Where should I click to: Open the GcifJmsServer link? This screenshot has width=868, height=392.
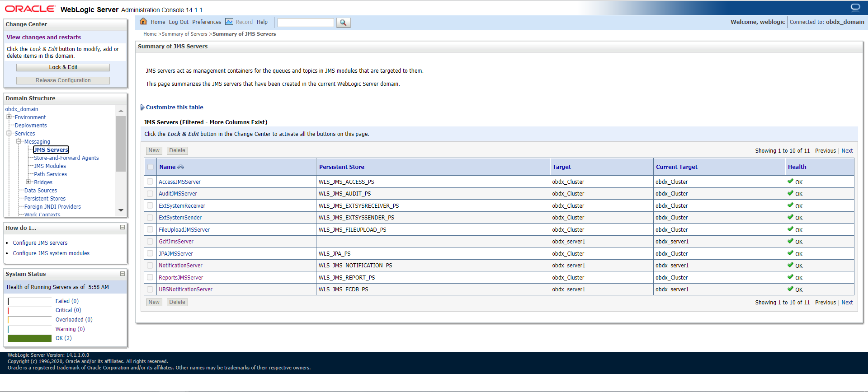point(176,242)
